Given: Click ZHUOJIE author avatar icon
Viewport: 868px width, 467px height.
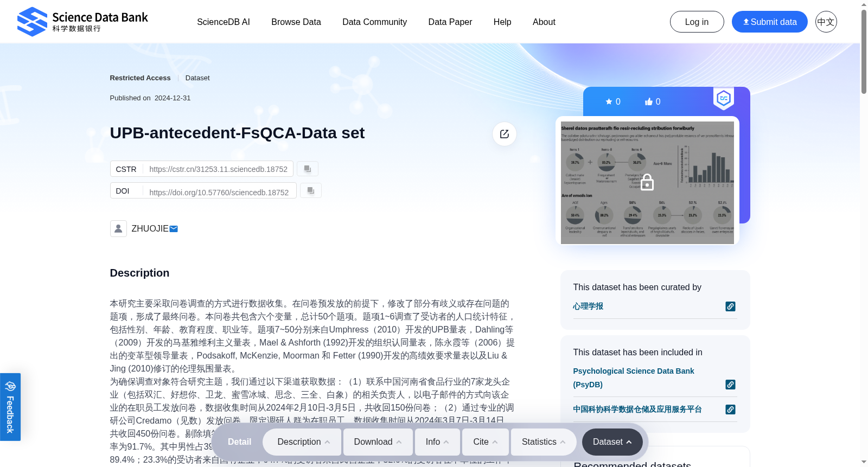Looking at the screenshot, I should (x=118, y=228).
